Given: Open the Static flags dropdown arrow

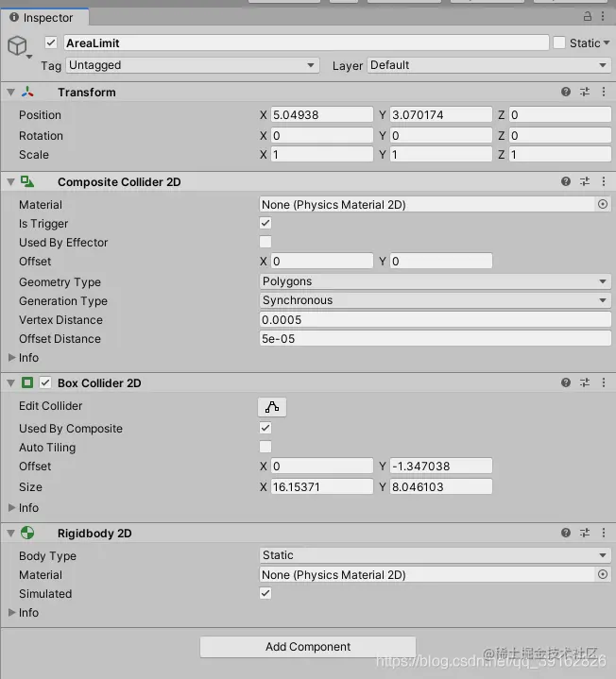Looking at the screenshot, I should point(607,42).
